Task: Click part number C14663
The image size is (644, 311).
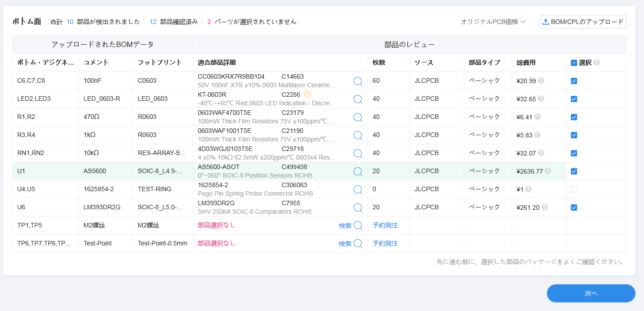Action: (x=293, y=76)
